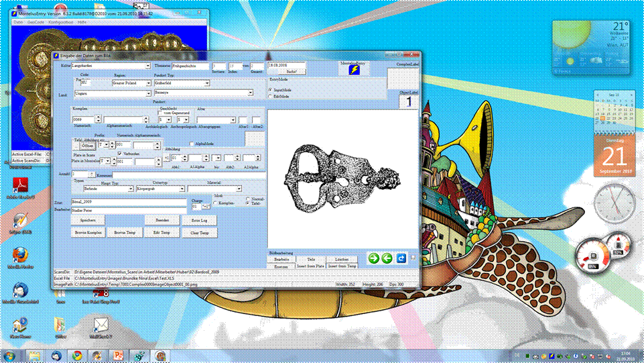Screen dimensions: 644x363
Task: Click the Browse Temp button
Action: (x=125, y=233)
